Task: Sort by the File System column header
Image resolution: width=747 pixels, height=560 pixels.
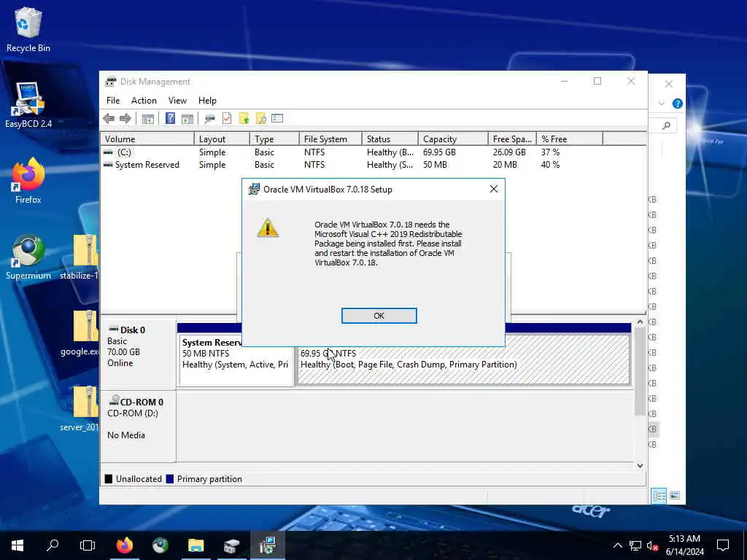Action: click(330, 139)
